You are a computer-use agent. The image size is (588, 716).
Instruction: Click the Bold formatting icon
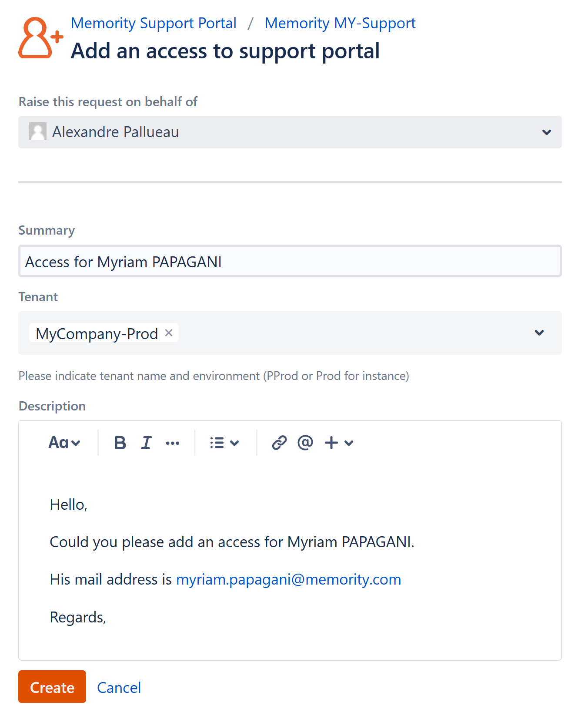pyautogui.click(x=120, y=443)
